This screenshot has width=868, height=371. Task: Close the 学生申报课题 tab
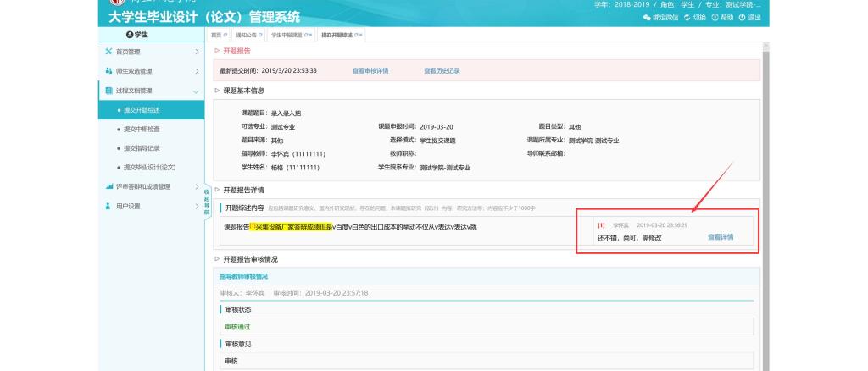310,35
